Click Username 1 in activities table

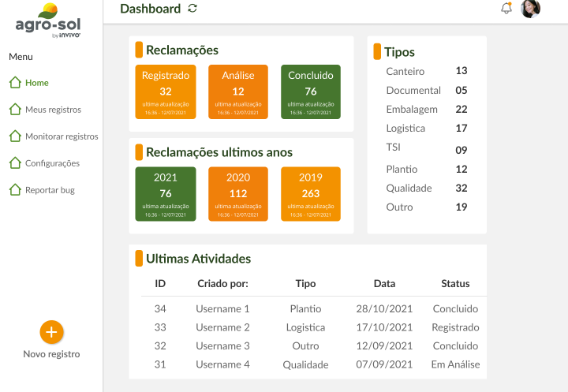click(222, 308)
